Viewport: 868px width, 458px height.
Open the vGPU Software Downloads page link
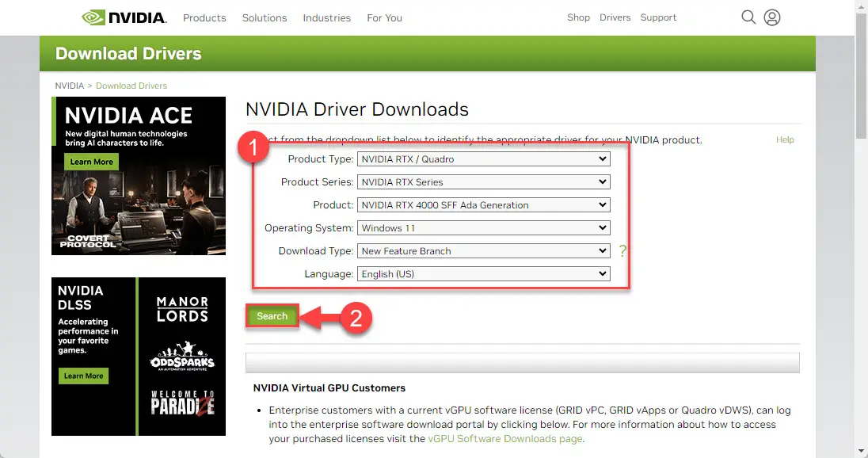click(504, 439)
